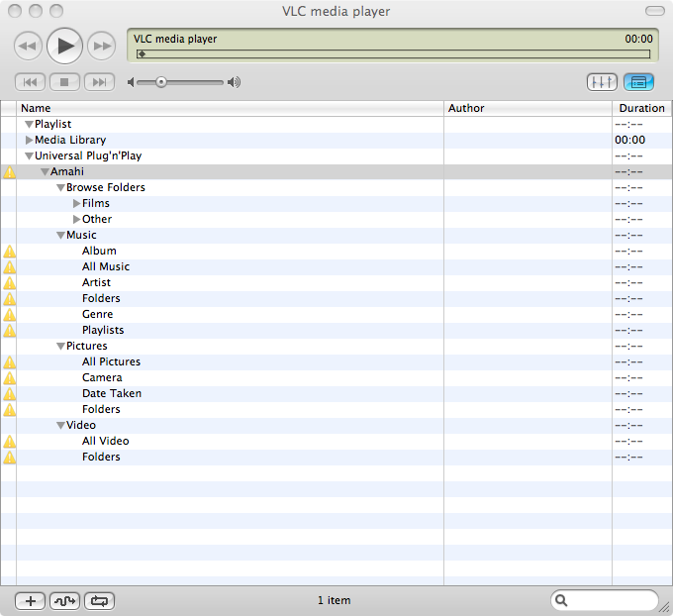Toggle the shuffle/random button
The height and width of the screenshot is (616, 673).
[64, 601]
